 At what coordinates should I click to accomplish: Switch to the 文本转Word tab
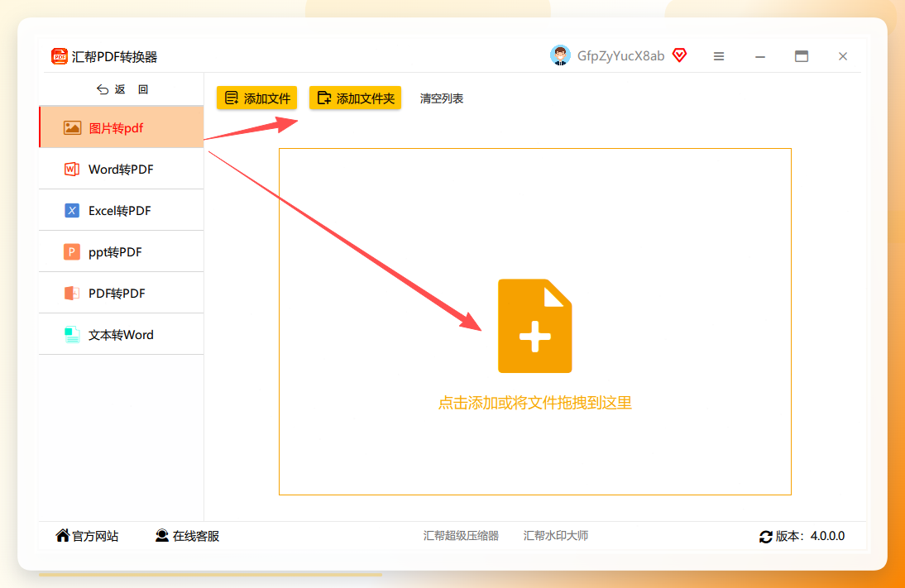point(122,335)
